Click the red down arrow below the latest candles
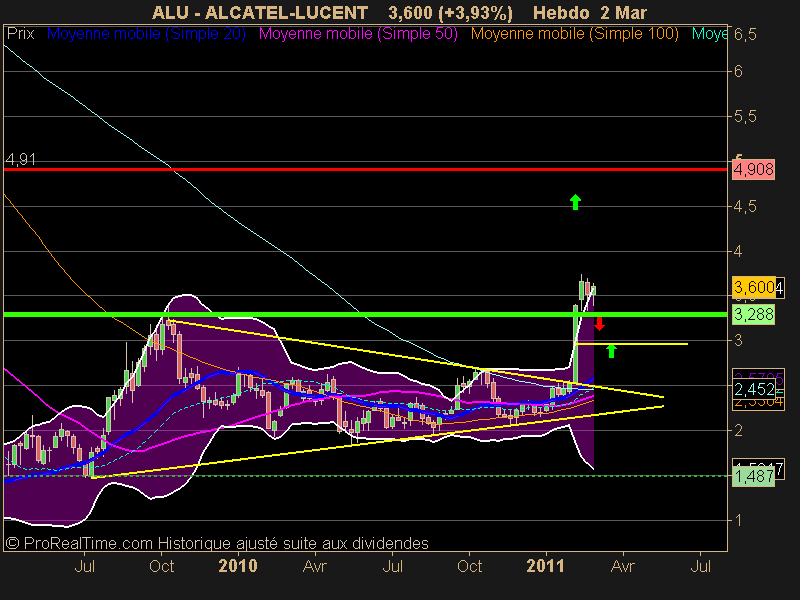 click(x=599, y=323)
